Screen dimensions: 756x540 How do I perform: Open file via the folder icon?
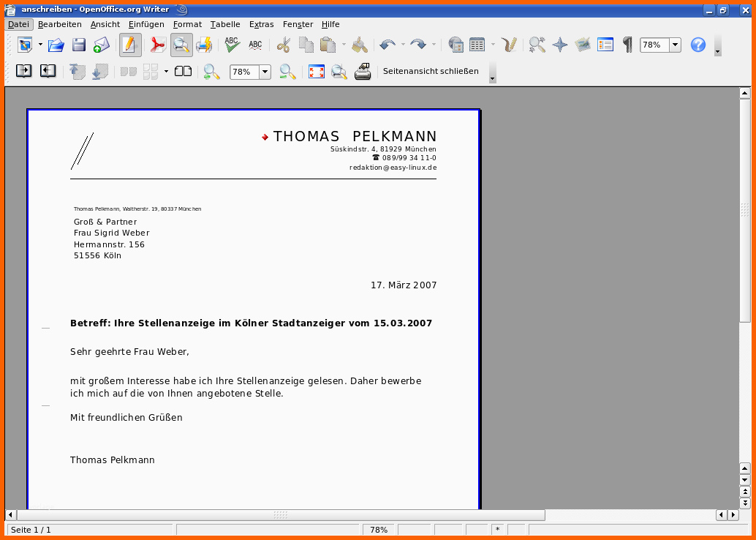coord(56,45)
